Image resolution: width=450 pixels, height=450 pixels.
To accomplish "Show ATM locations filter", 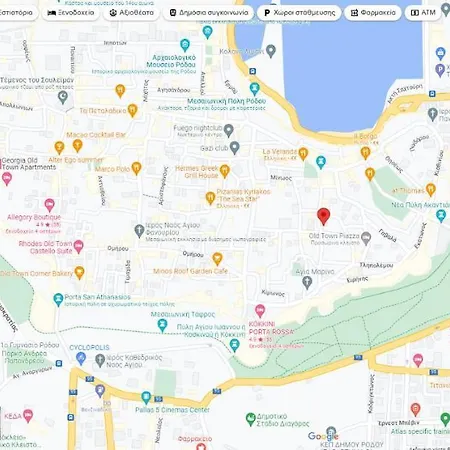I will (423, 13).
